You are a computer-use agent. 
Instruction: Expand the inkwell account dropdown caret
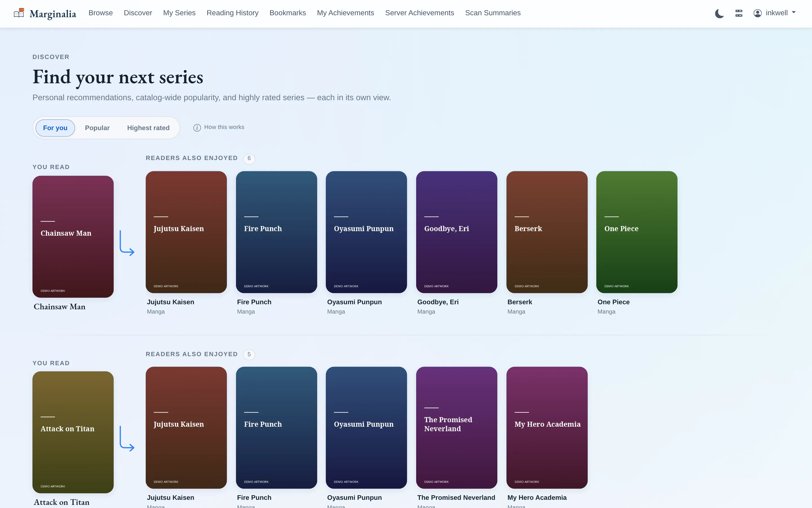[794, 12]
